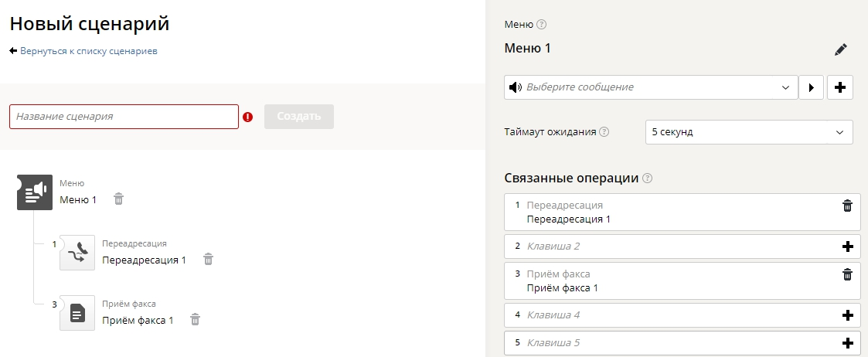The width and height of the screenshot is (868, 357).
Task: Click the Меню 1 megaphone node icon
Action: (35, 192)
